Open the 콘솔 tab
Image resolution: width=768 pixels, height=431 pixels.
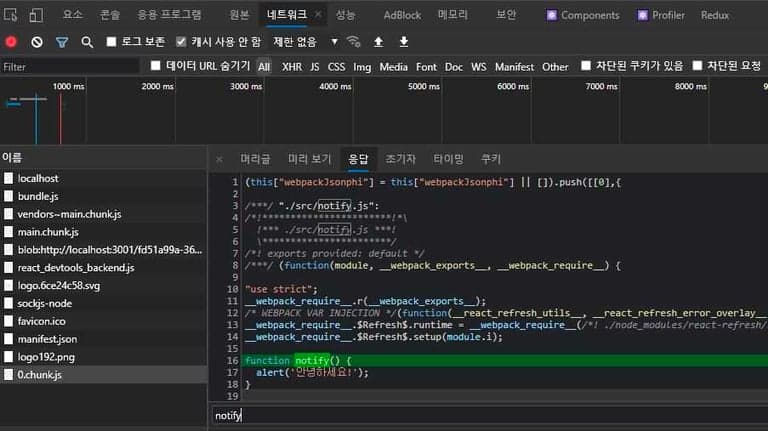(x=110, y=15)
